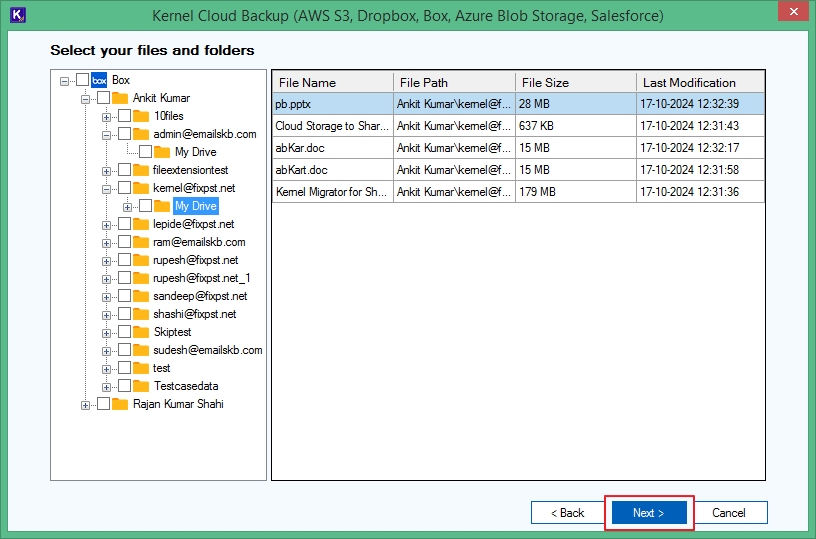Click the 17-10-2024 12:32:17 date cell
The image size is (816, 539).
[700, 148]
